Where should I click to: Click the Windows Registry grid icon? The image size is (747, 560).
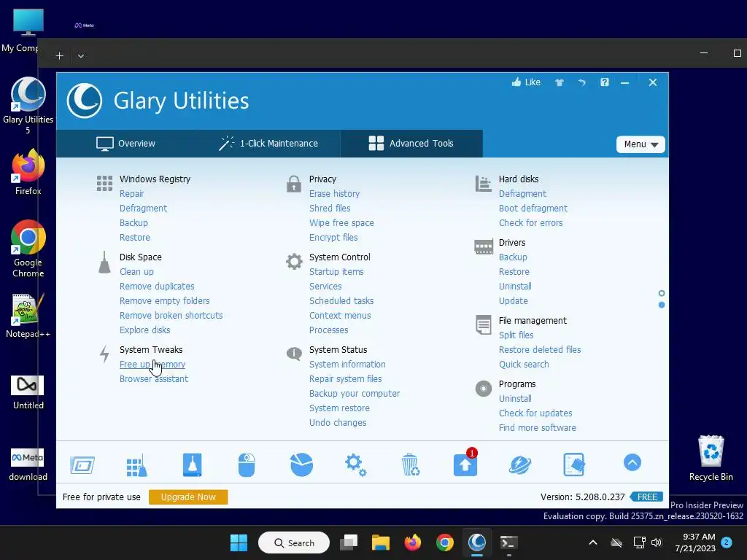104,183
